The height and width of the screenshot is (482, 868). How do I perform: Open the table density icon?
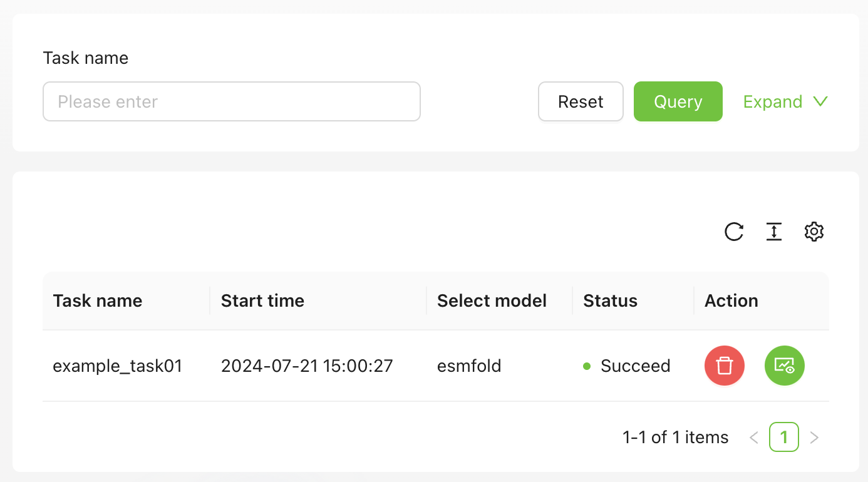click(774, 232)
